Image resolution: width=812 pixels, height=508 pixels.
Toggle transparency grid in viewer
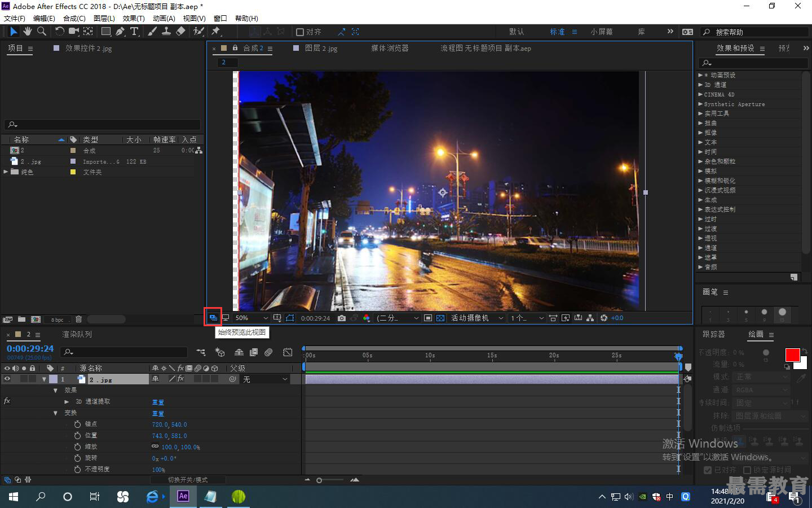440,318
